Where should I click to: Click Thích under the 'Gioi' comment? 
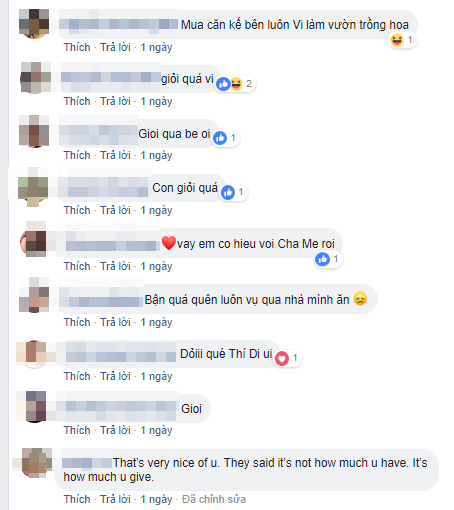[77, 430]
